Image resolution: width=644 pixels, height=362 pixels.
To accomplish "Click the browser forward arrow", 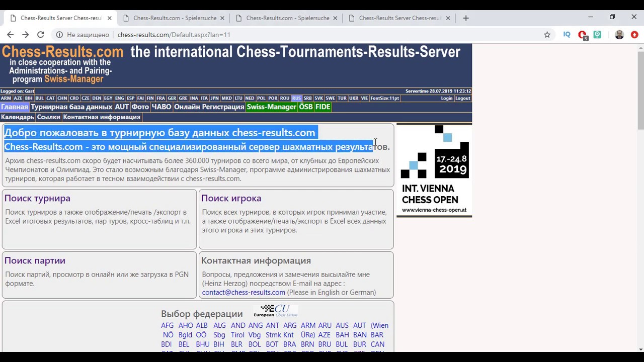I will click(x=25, y=35).
